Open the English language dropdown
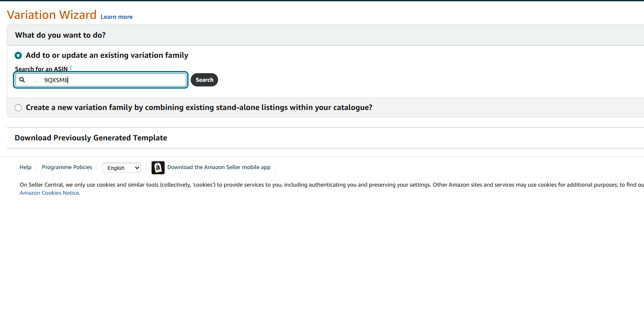The width and height of the screenshot is (644, 309). 122,168
